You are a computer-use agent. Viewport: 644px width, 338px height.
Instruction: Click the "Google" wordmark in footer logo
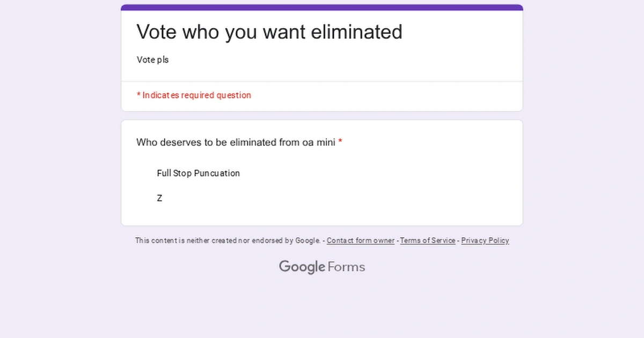pyautogui.click(x=302, y=267)
